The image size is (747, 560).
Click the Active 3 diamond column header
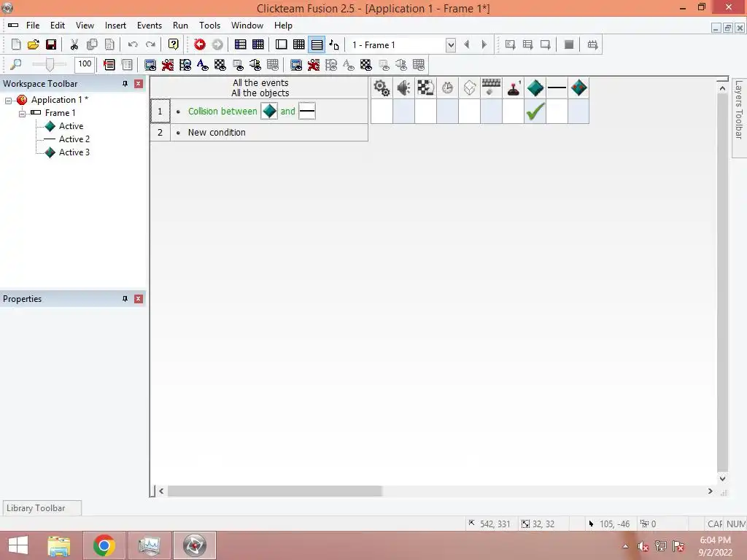pyautogui.click(x=578, y=88)
